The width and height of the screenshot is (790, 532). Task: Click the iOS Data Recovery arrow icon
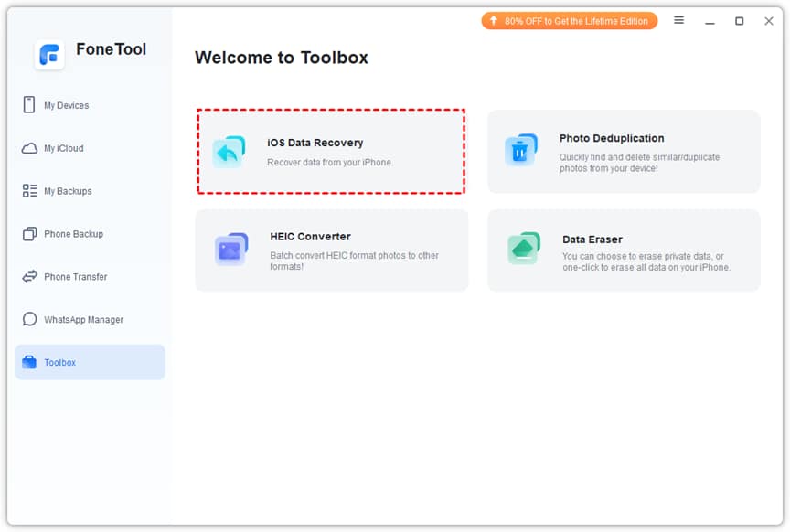pyautogui.click(x=229, y=152)
